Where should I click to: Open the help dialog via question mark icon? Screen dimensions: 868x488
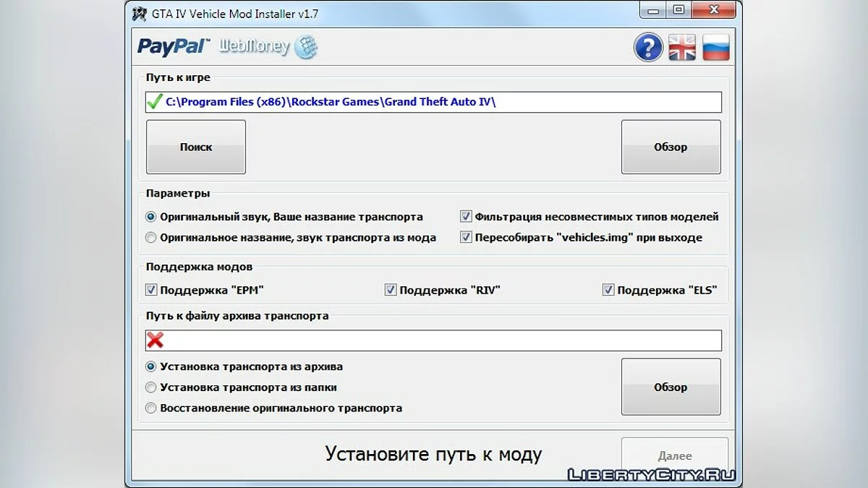(x=648, y=46)
